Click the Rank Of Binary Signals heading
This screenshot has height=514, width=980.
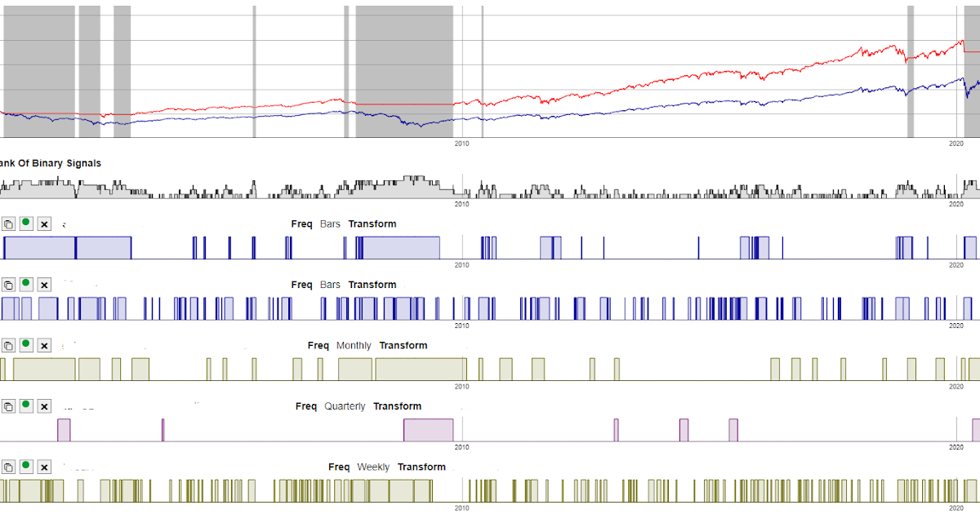49,163
